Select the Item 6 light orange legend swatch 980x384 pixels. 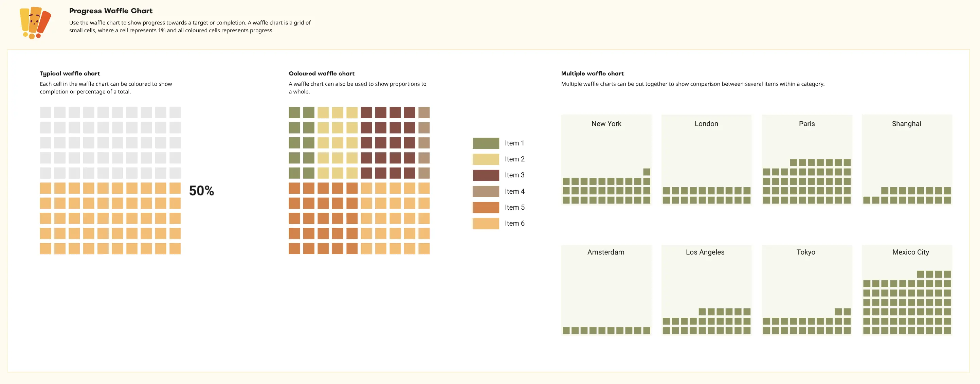click(486, 223)
